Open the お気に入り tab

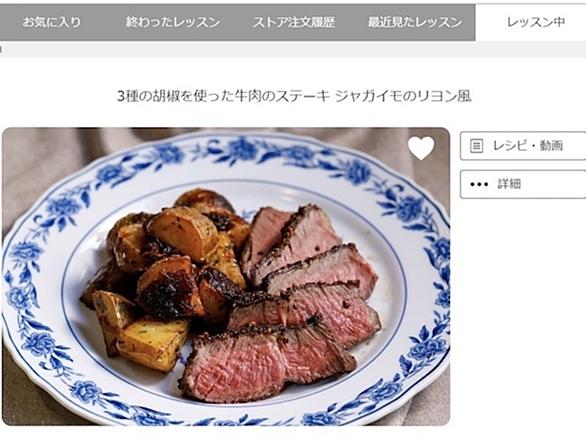(52, 22)
